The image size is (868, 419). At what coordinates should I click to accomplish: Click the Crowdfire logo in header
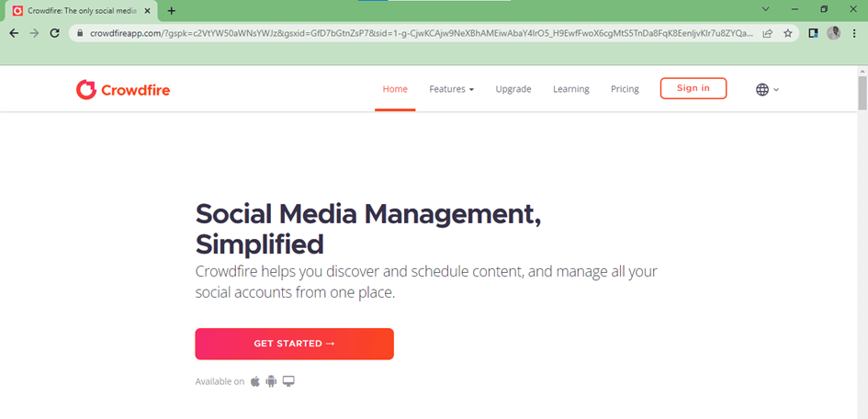coord(123,90)
